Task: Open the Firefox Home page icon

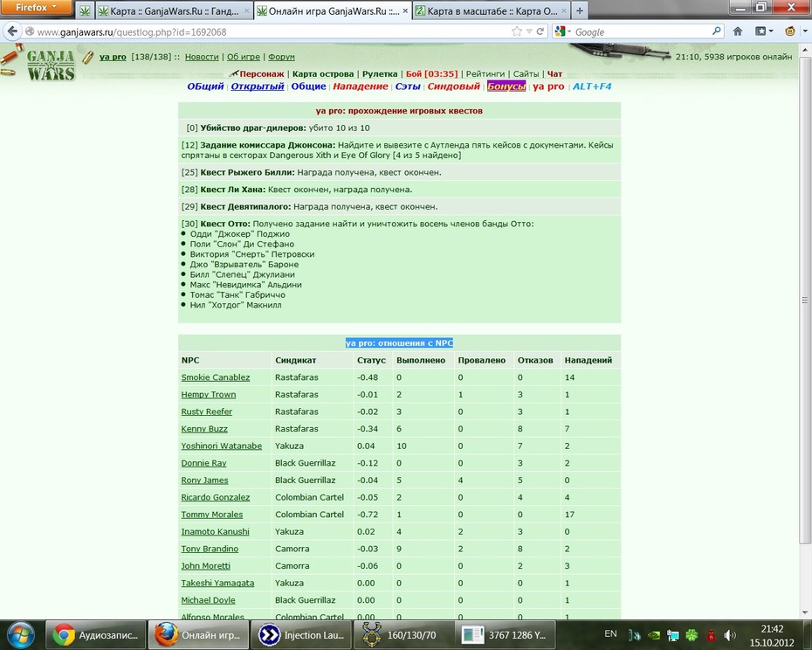Action: [x=738, y=31]
